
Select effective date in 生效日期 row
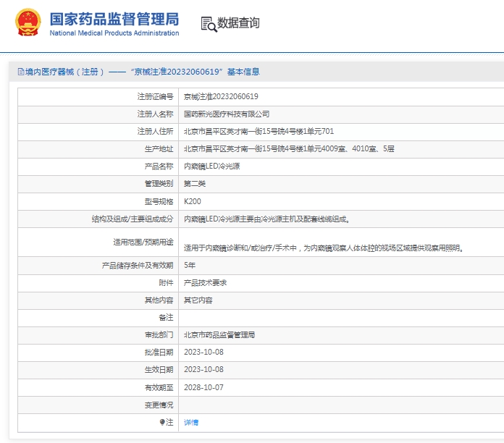(x=203, y=369)
